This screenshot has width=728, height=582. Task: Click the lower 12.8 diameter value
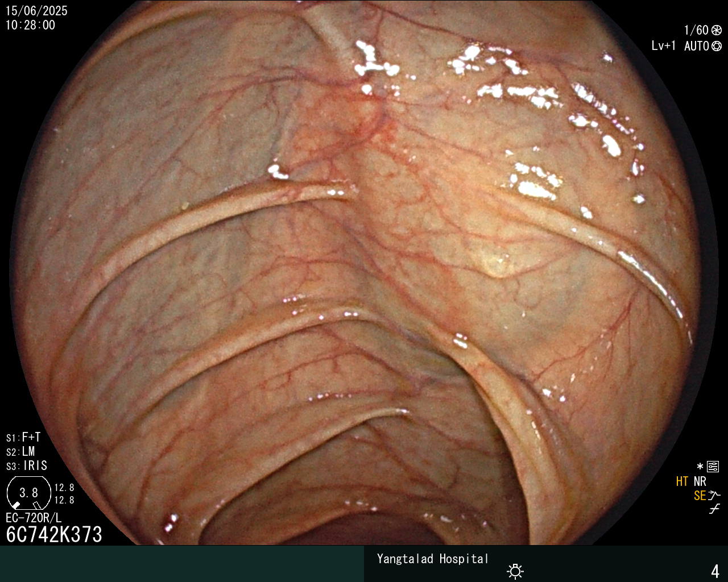tap(64, 500)
